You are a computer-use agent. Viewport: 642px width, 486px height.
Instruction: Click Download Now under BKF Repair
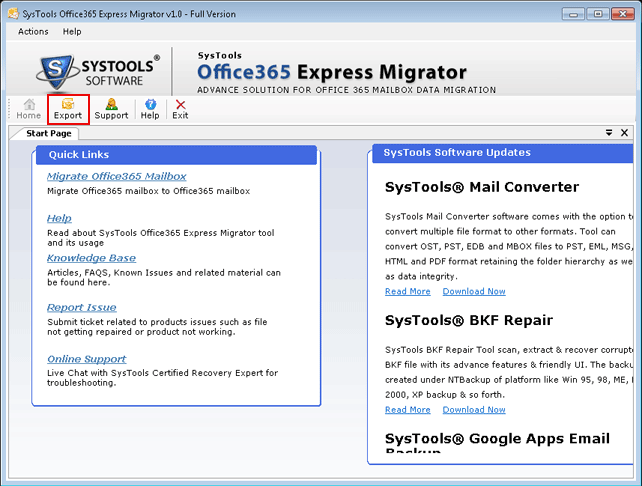[x=474, y=410]
